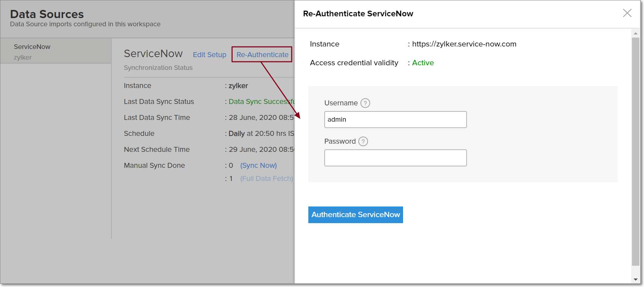
Task: Close the Re-Authenticate ServiceNow dialog
Action: [627, 13]
